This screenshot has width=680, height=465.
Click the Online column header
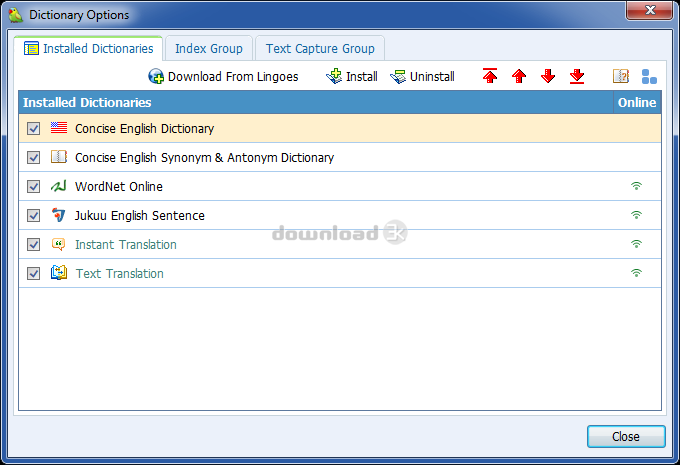pyautogui.click(x=637, y=102)
